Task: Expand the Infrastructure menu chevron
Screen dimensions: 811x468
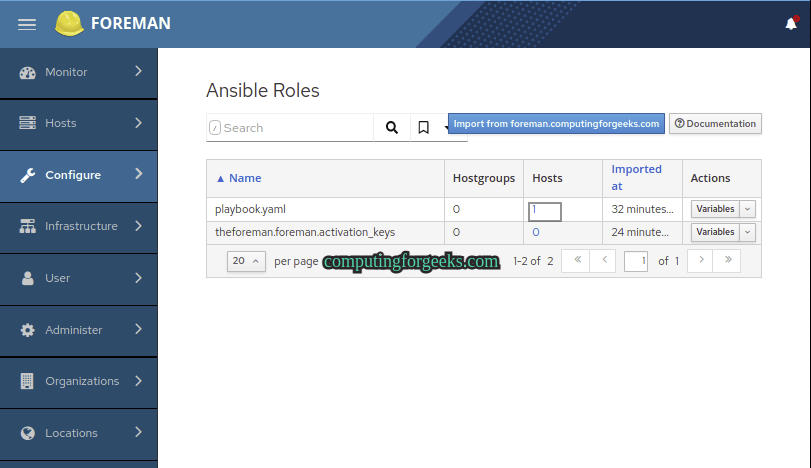Action: tap(138, 225)
